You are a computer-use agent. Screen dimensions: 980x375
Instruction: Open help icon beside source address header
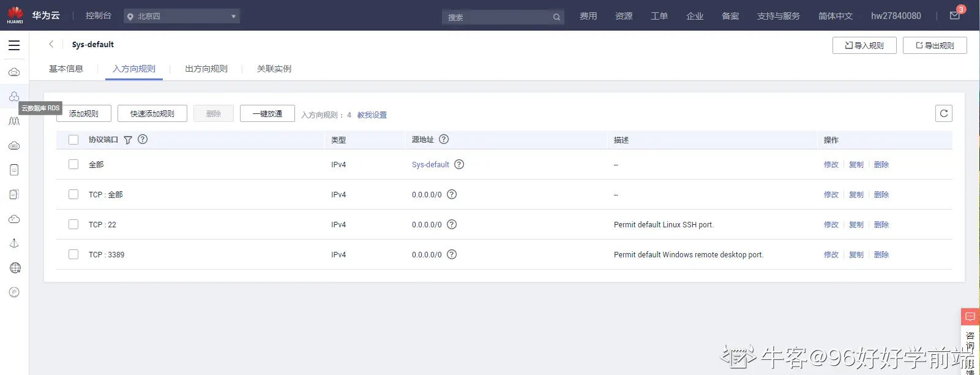[x=444, y=139]
